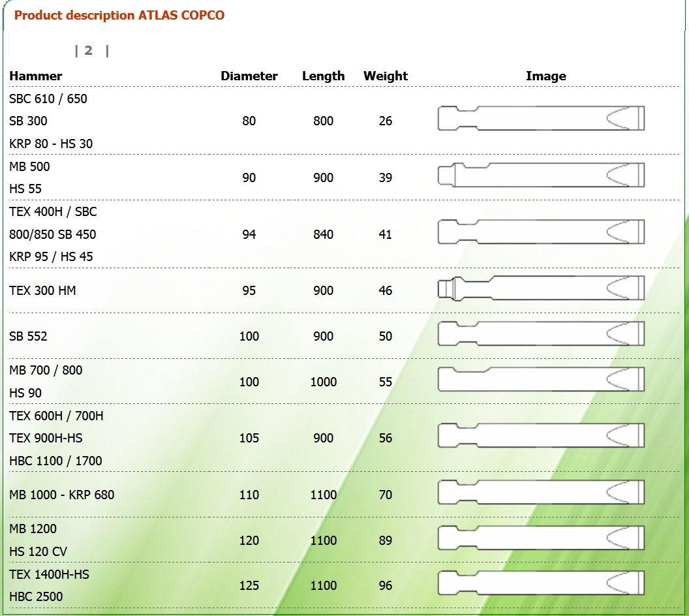This screenshot has height=616, width=689.
Task: Open the SB 552 chisel picture
Action: click(541, 333)
